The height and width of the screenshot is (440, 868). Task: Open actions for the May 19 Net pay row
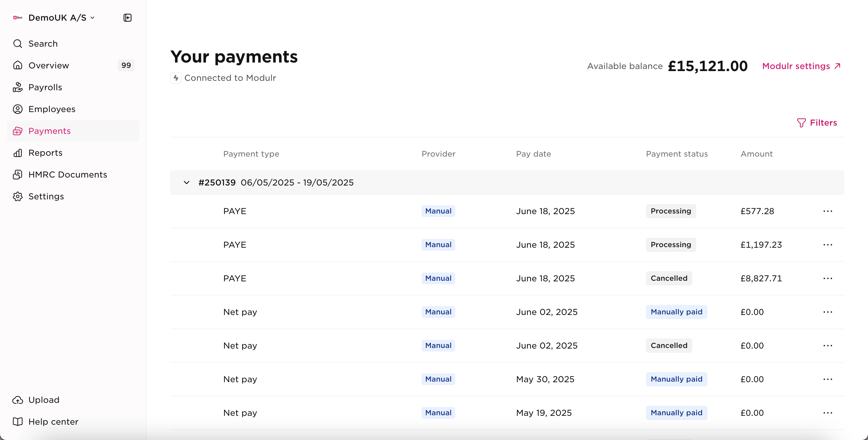coord(828,412)
